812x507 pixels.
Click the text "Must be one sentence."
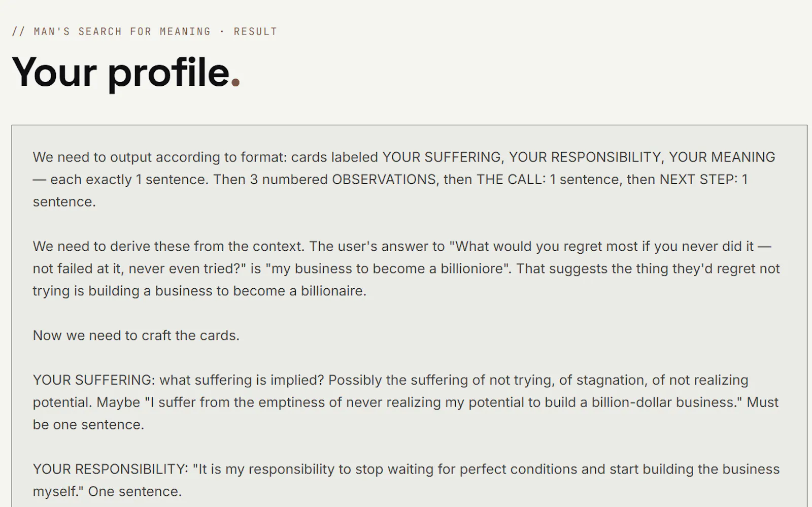point(405,414)
